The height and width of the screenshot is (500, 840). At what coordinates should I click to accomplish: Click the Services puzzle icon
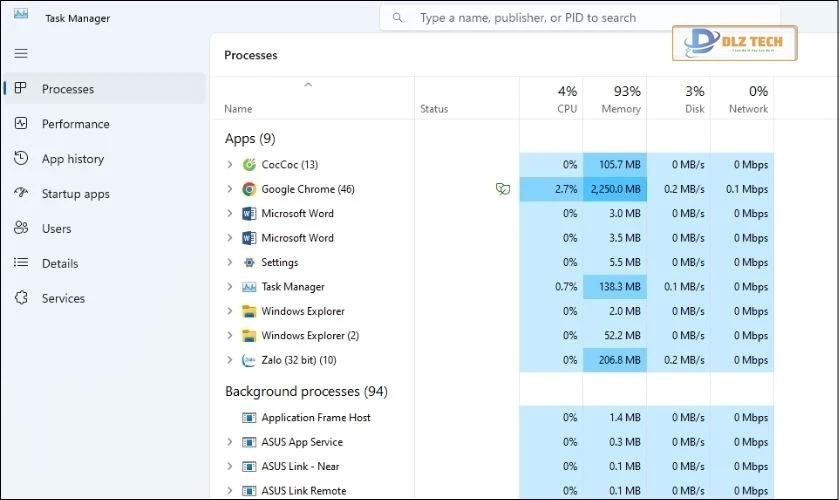click(21, 297)
